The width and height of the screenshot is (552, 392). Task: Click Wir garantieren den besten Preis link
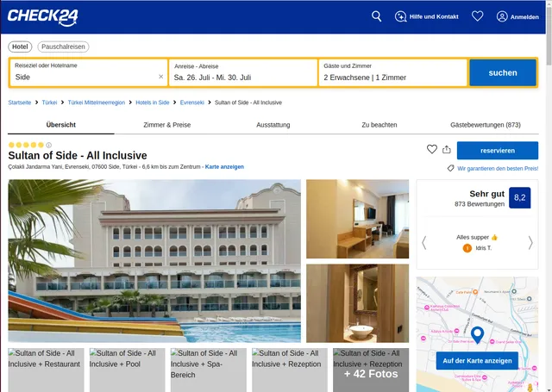click(x=498, y=169)
